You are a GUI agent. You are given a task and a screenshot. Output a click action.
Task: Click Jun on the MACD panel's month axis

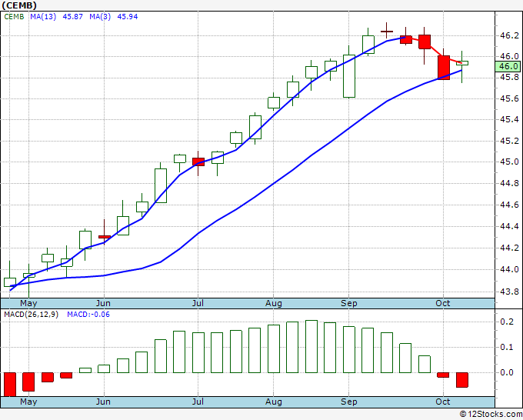tap(103, 402)
